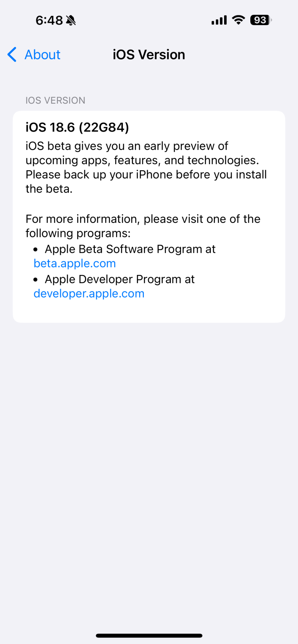Tap the iOS beta early preview paragraph
298x644 pixels.
[x=146, y=167]
